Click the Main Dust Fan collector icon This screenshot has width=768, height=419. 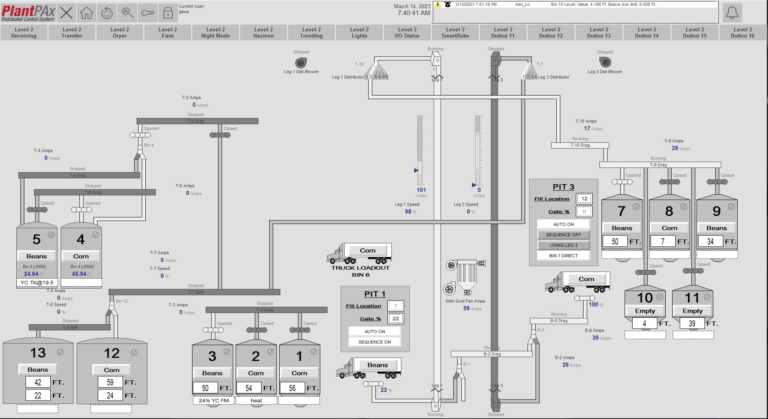465,270
